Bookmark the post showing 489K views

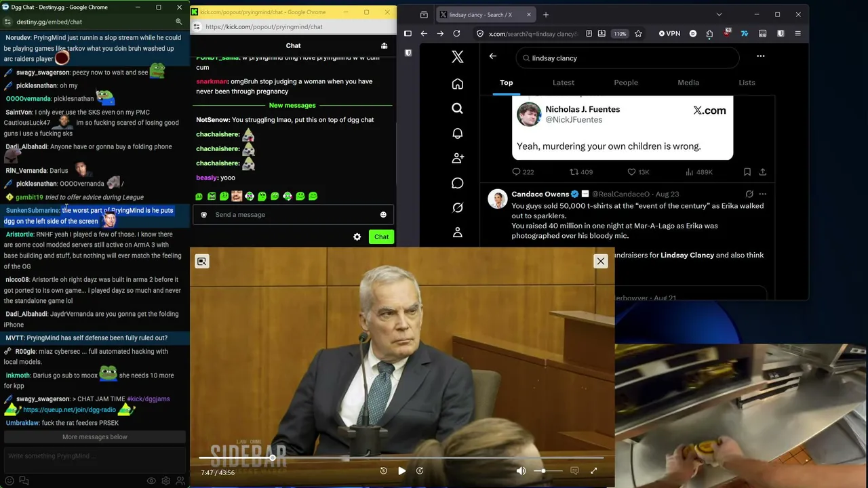747,172
